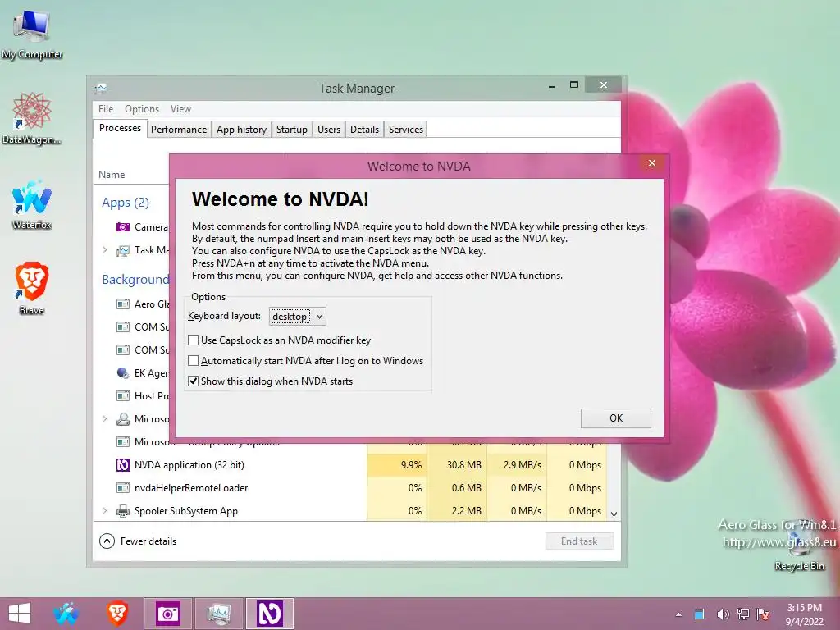Collapse with the Fewer details chevron

pyautogui.click(x=107, y=541)
